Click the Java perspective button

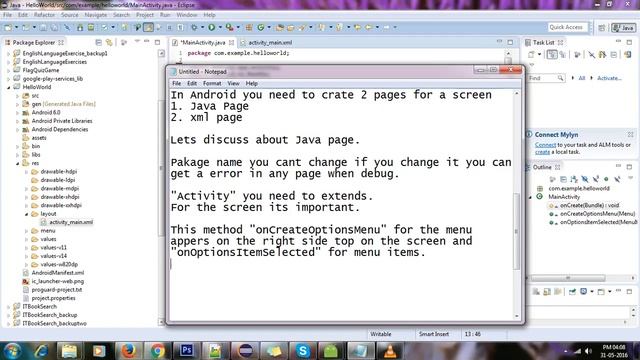[x=624, y=27]
